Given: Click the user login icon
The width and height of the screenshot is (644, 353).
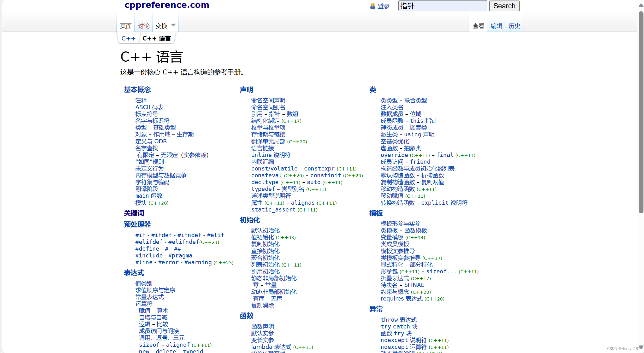Looking at the screenshot, I should pyautogui.click(x=373, y=6).
